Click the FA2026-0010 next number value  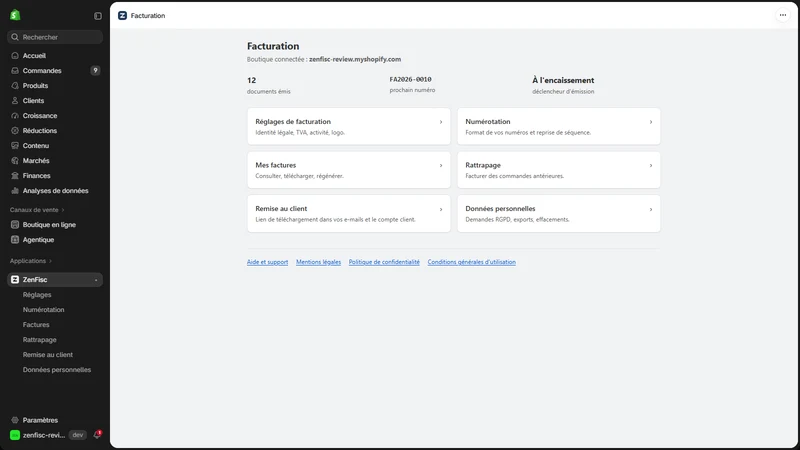pyautogui.click(x=410, y=80)
